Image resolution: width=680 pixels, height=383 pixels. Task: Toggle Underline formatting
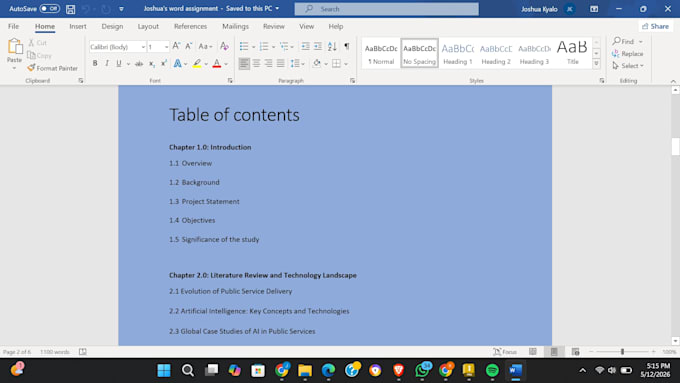[118, 63]
